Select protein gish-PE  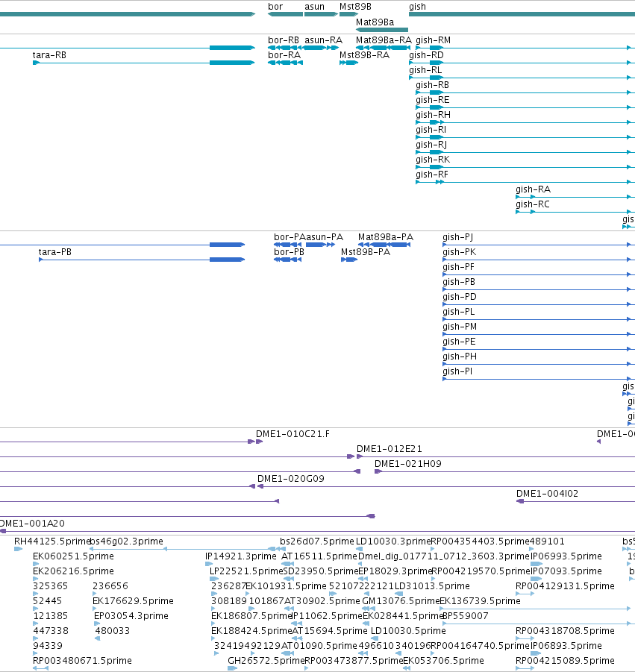(x=459, y=342)
